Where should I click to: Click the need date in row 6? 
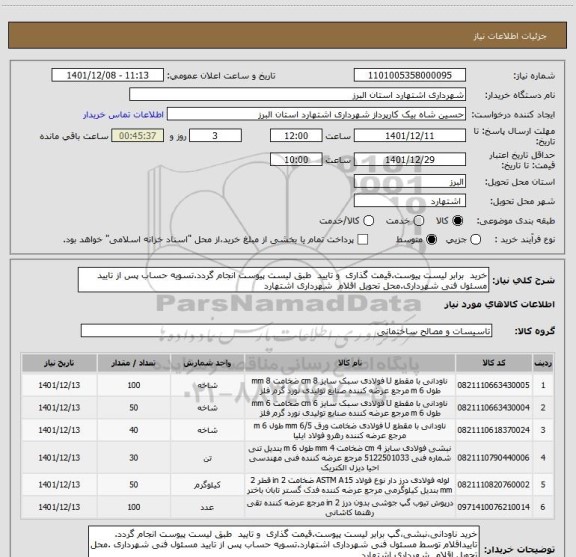coord(59,507)
